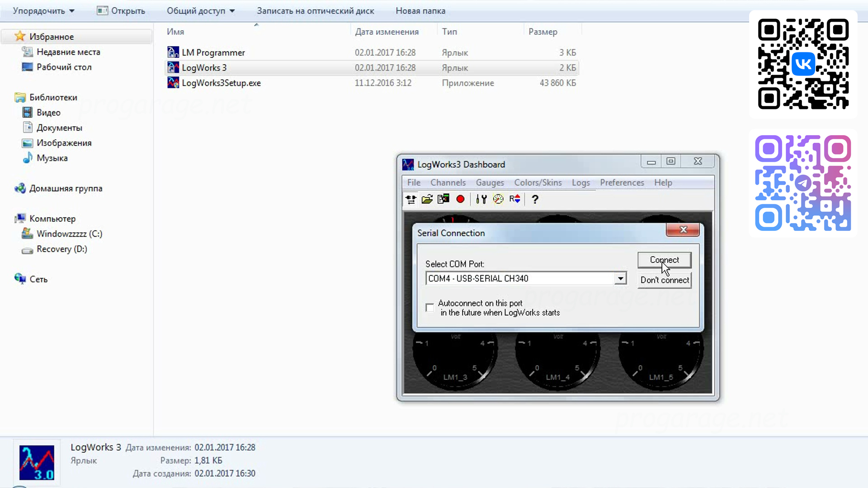Viewport: 868px width, 488px height.
Task: Open the Общий доступ dropdown
Action: 200,11
